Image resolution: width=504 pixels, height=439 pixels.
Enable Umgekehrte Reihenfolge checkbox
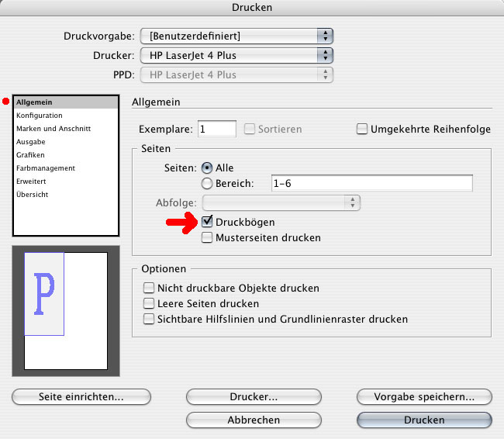[x=362, y=130]
